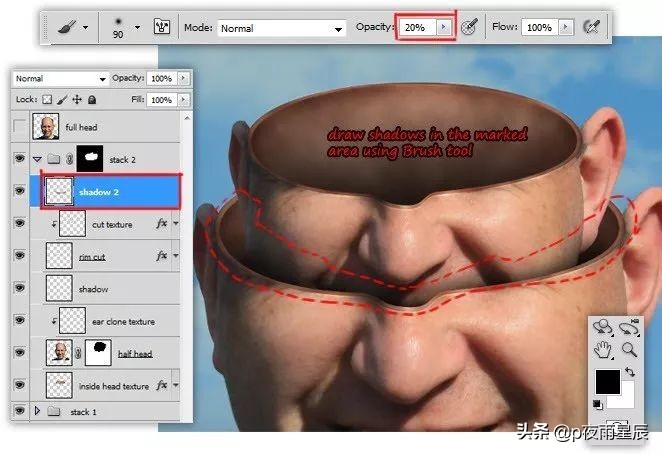Select the Zoom tool
This screenshot has width=662, height=454.
[629, 350]
